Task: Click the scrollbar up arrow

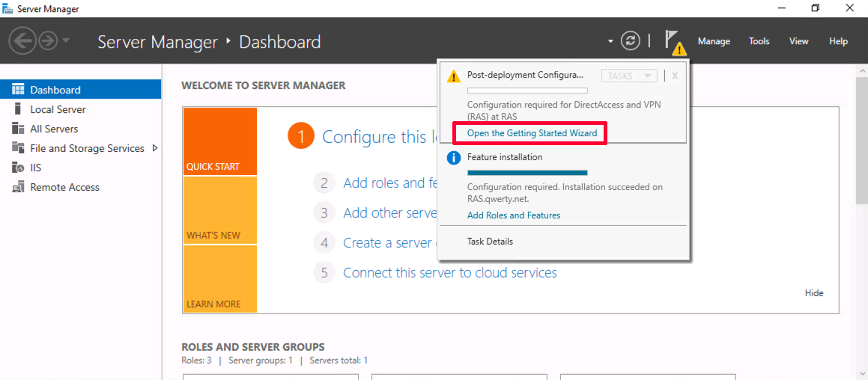Action: point(862,70)
